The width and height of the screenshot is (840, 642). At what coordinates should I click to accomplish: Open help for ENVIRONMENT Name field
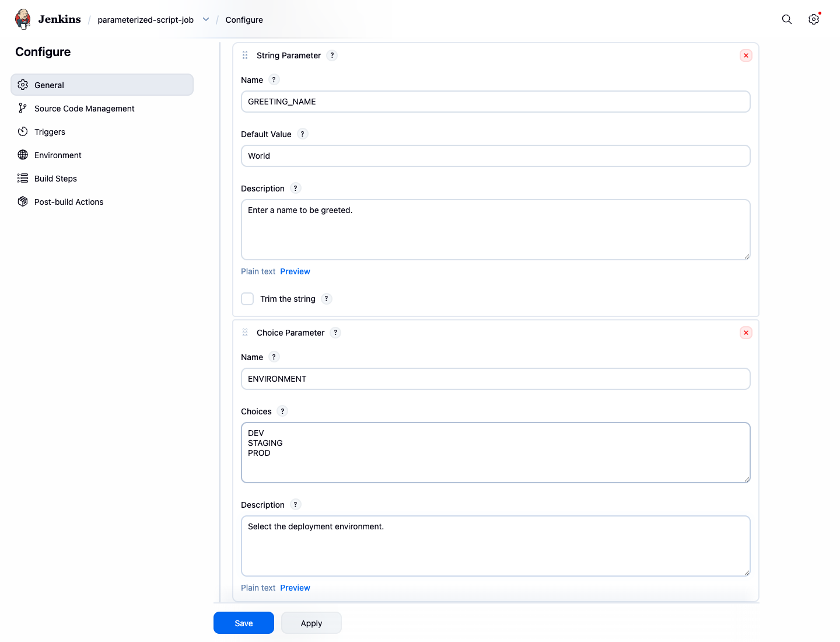click(x=274, y=357)
